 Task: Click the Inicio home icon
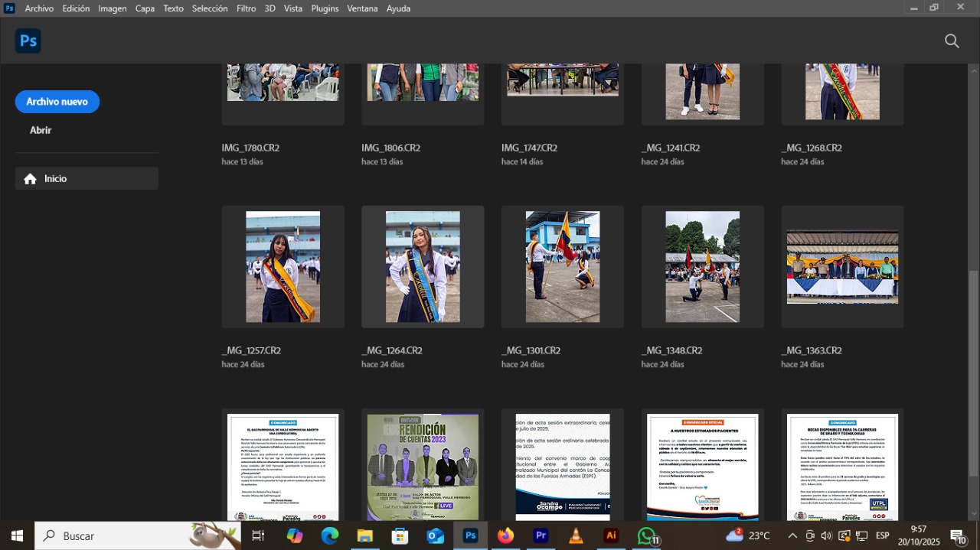(x=30, y=179)
